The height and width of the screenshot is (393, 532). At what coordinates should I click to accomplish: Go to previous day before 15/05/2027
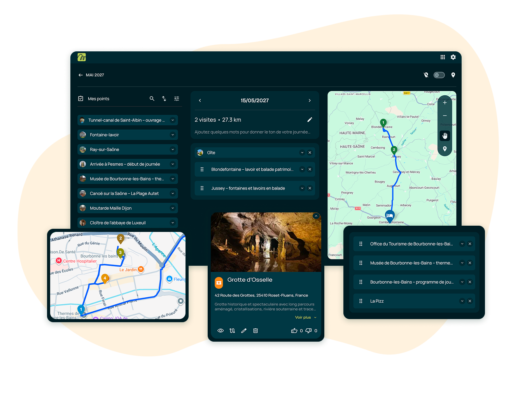[200, 100]
